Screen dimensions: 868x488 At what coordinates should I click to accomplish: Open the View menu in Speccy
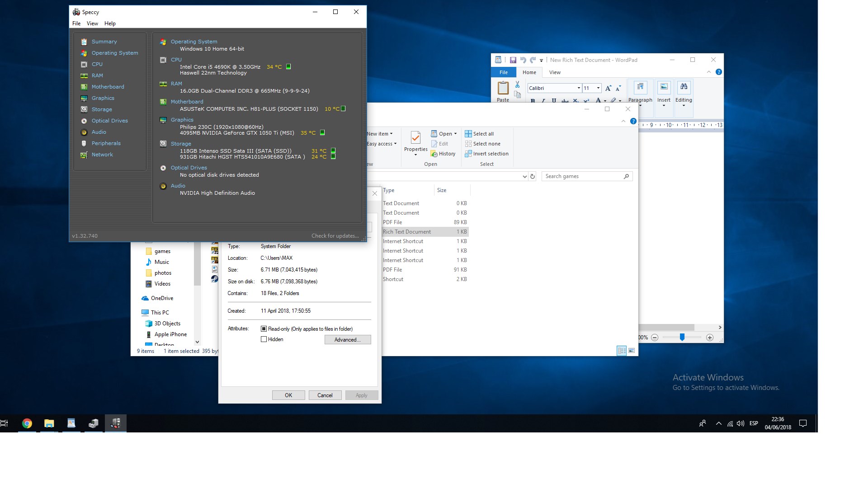pyautogui.click(x=92, y=23)
